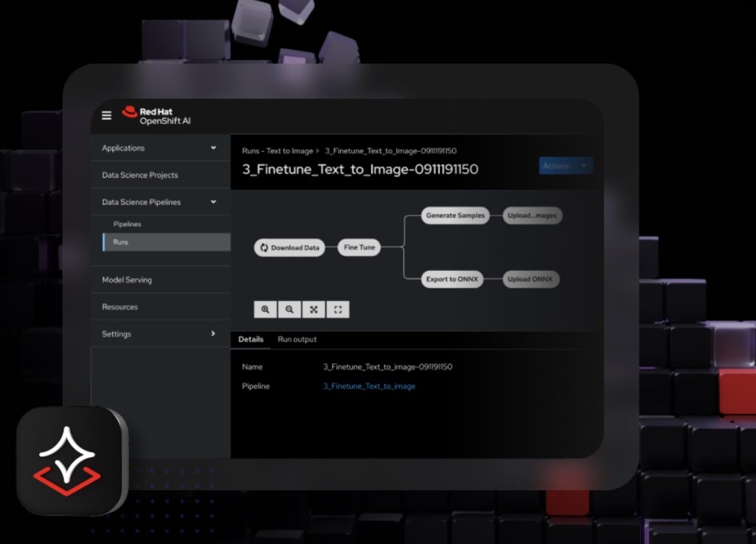Select the Export to ONNX node
Viewport: 756px width, 544px height.
pyautogui.click(x=452, y=280)
